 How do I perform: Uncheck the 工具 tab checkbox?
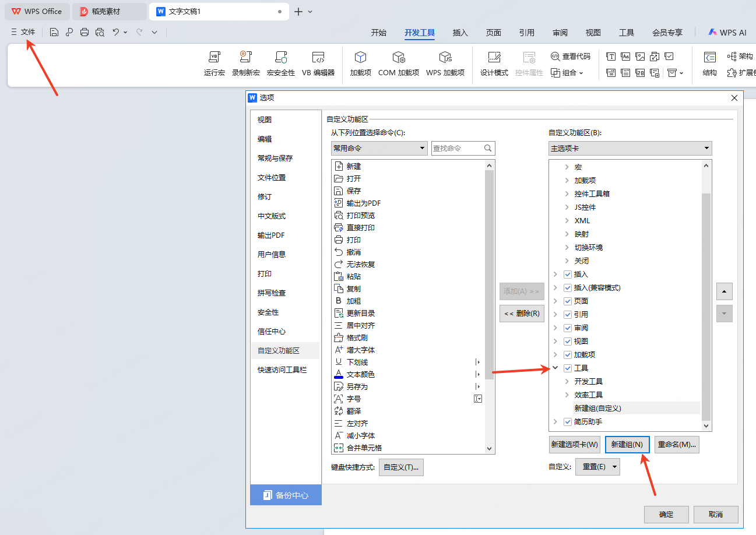(x=568, y=368)
